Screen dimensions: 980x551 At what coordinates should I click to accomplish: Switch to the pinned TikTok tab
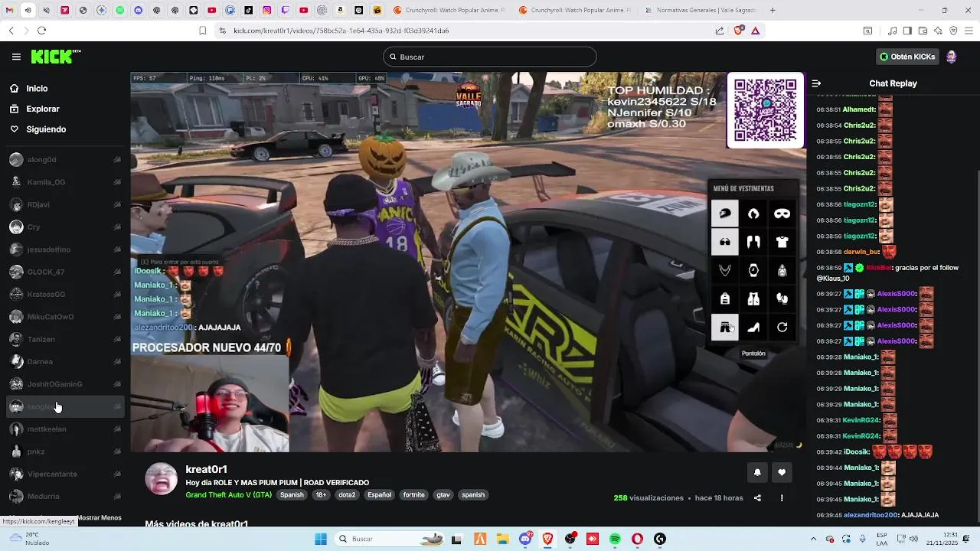tap(249, 10)
